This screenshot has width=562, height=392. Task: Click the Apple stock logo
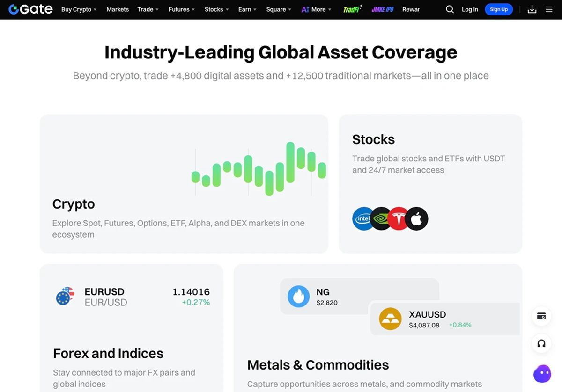(416, 218)
